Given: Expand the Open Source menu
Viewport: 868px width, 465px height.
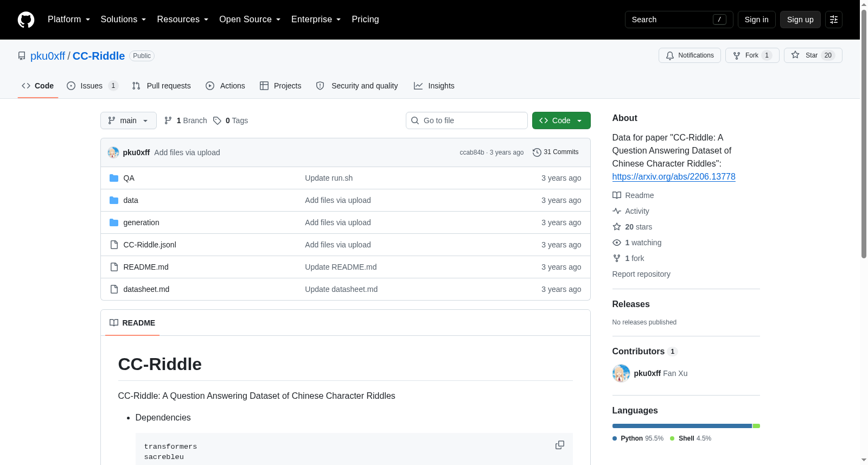Looking at the screenshot, I should click(x=250, y=20).
